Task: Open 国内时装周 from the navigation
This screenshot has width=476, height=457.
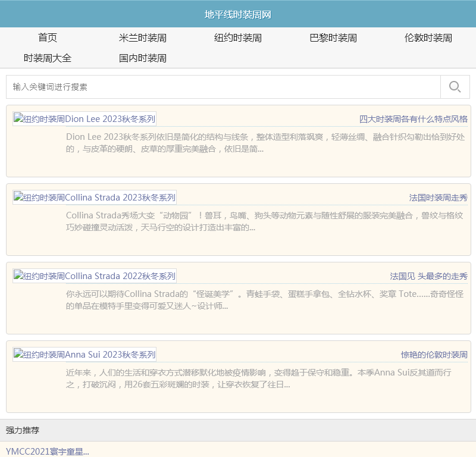Action: (143, 58)
